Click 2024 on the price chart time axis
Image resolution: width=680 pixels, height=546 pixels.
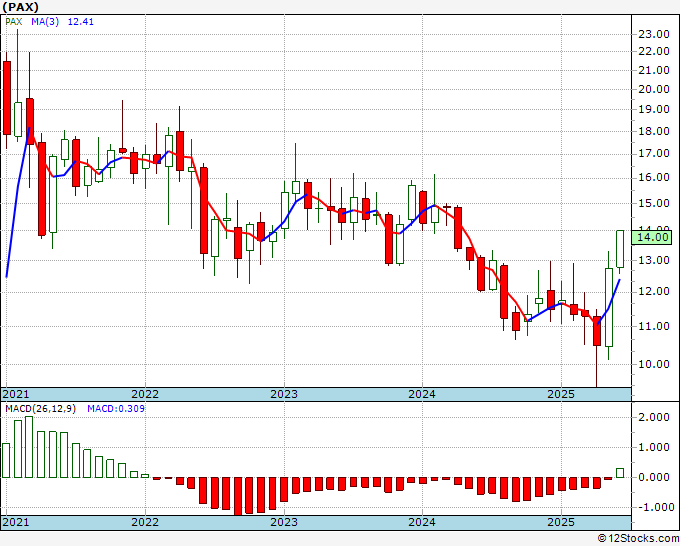coord(422,394)
